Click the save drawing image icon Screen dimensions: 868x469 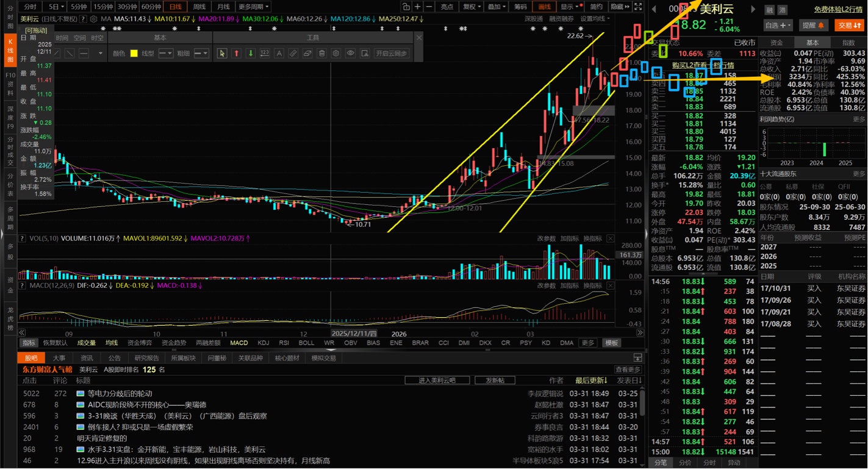[365, 54]
